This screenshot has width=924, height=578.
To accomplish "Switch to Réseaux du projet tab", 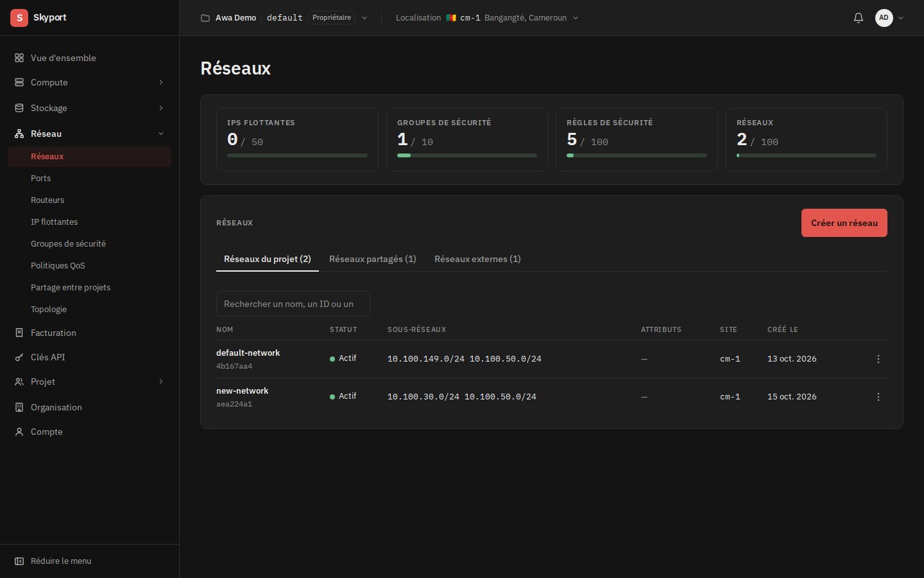I will [268, 259].
